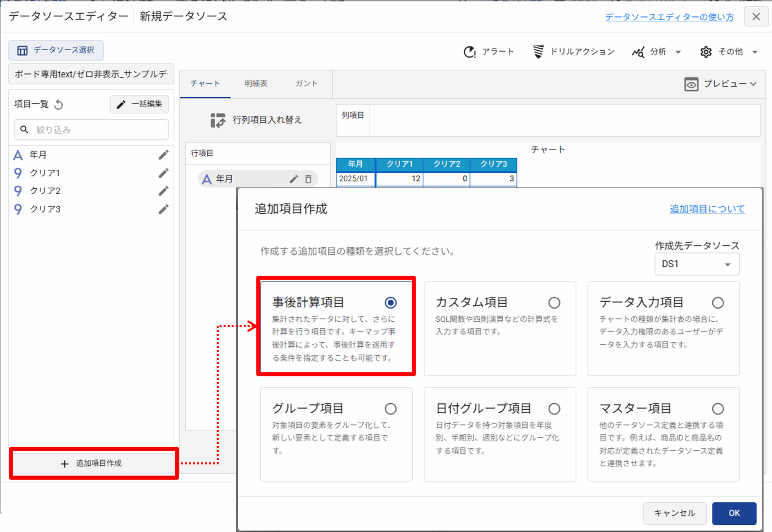This screenshot has height=532, width=772.
Task: Open the アラート alert icon
Action: tap(469, 52)
